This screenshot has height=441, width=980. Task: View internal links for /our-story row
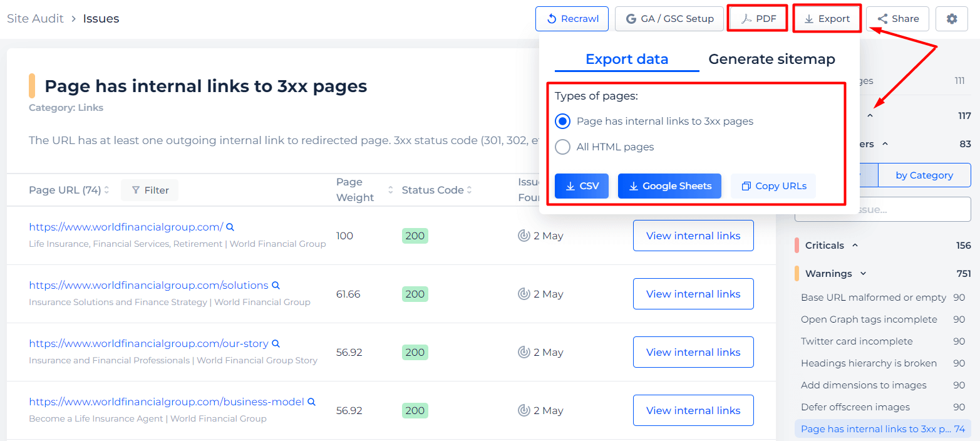tap(693, 352)
